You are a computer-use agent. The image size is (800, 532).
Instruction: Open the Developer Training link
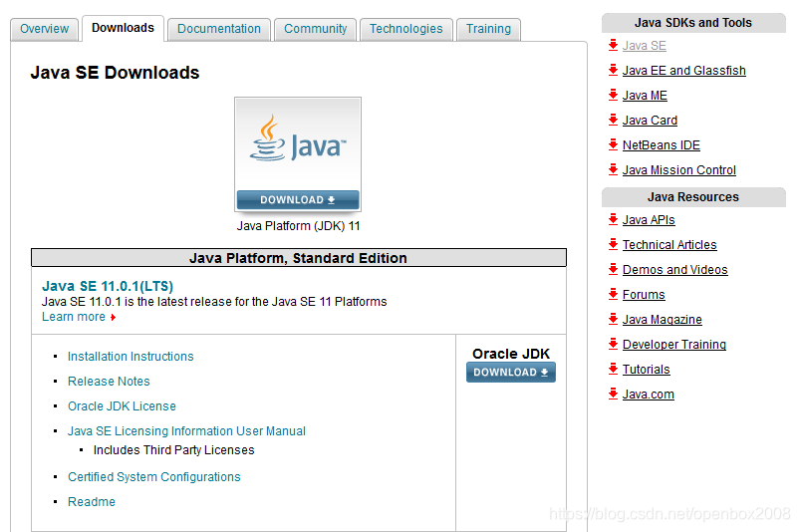pos(674,345)
